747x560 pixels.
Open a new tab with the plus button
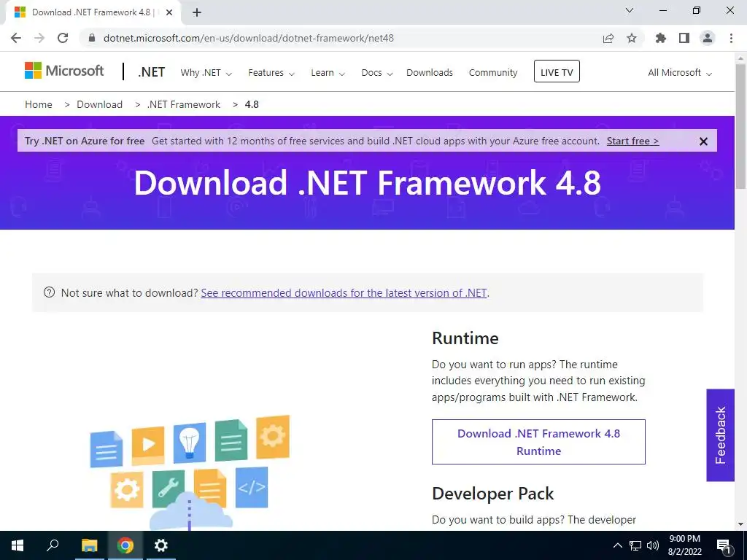point(197,12)
